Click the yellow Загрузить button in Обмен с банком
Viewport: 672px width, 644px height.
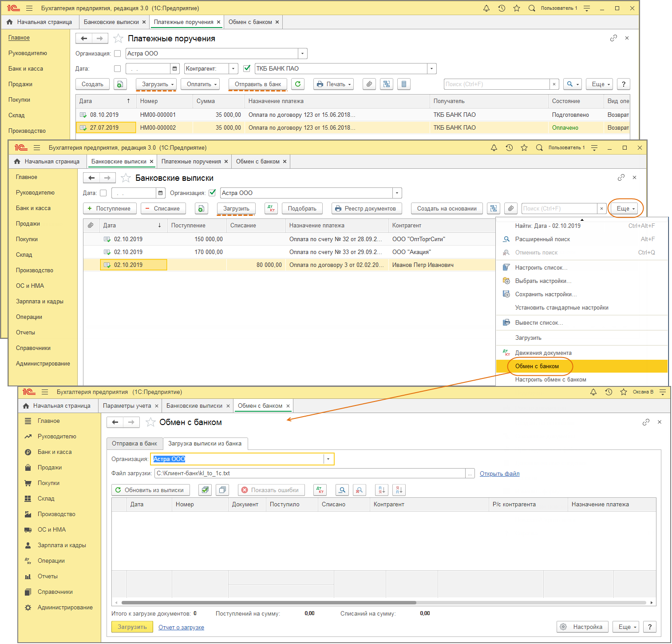(132, 627)
